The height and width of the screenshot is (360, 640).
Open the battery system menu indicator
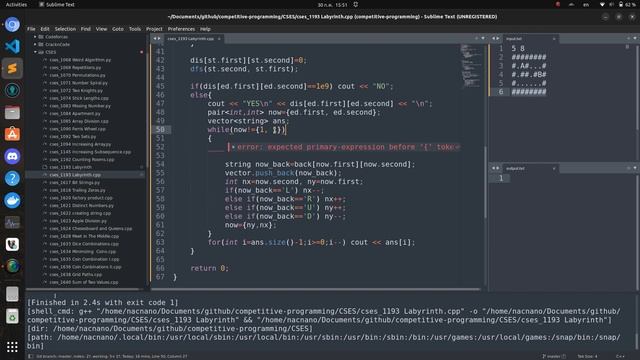coord(627,4)
